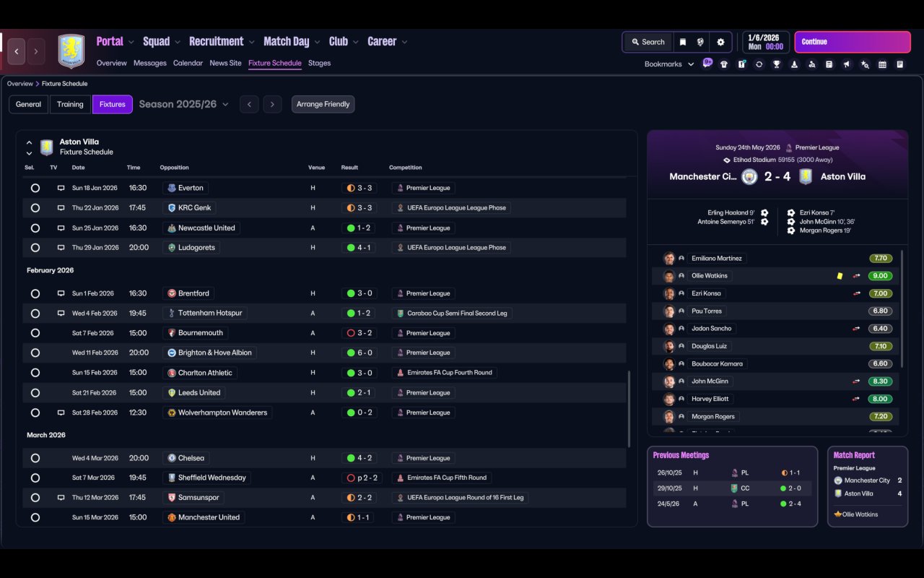Click the training cone shortcut icon
This screenshot has height=578, width=924.
(794, 64)
